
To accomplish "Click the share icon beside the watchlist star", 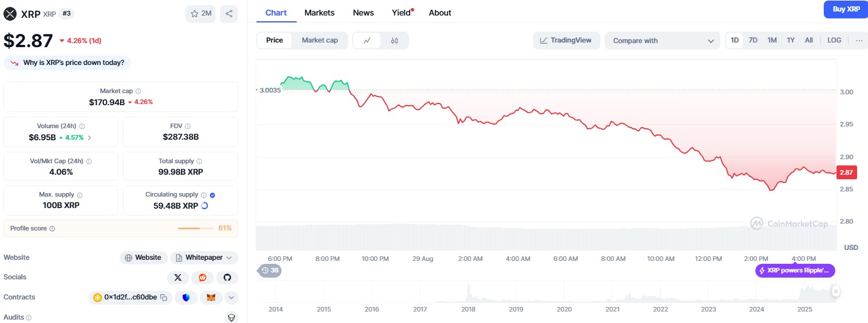I will 229,14.
